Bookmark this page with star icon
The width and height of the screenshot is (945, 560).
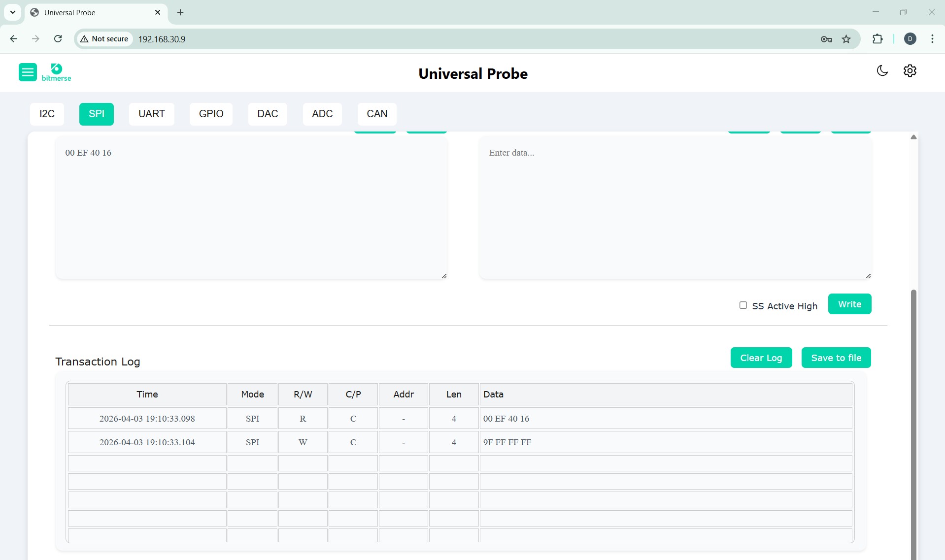pos(846,39)
